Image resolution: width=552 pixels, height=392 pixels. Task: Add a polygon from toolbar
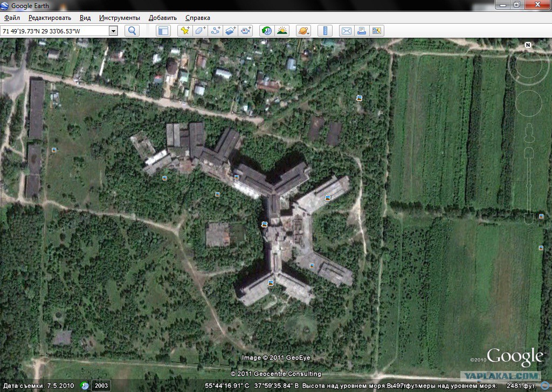pos(201,31)
